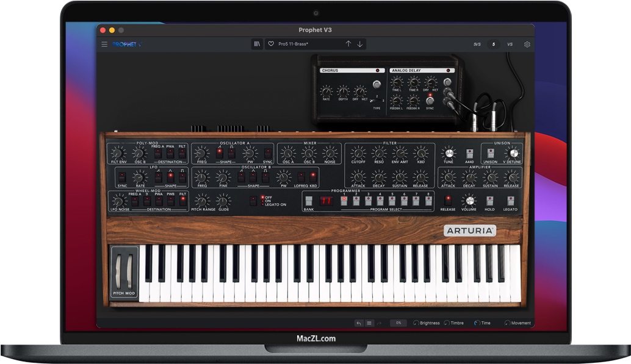Click the Filter Cutoff knob

click(x=358, y=153)
